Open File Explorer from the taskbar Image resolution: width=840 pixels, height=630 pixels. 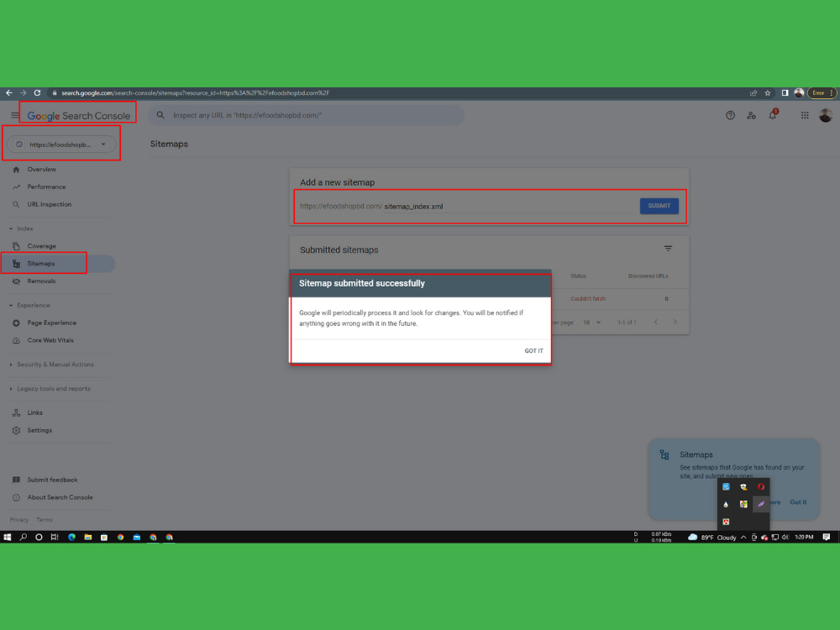[x=88, y=537]
